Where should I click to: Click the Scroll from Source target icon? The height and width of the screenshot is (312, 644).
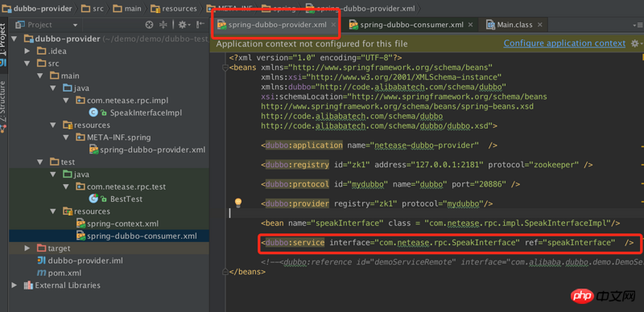pos(150,25)
